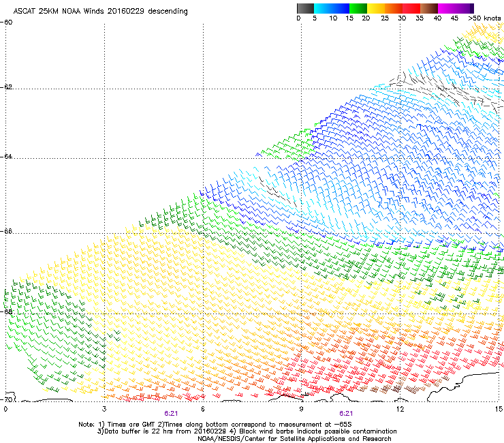Click the cyan-blue 5-15 knots legend swatch
This screenshot has height=443, width=504.
332,8
